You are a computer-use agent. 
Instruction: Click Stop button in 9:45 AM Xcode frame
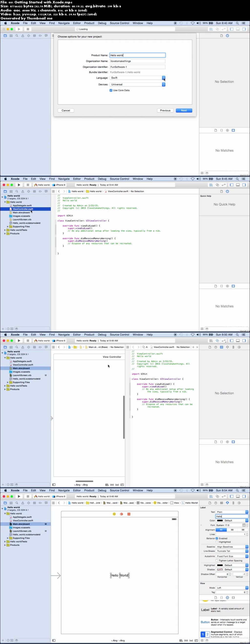[x=28, y=185]
